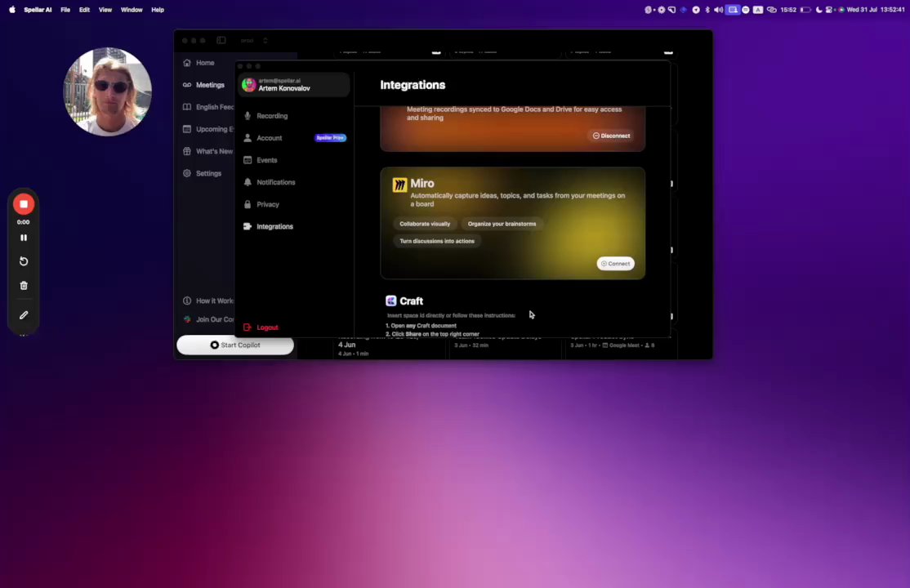Open the Help menu

[158, 10]
